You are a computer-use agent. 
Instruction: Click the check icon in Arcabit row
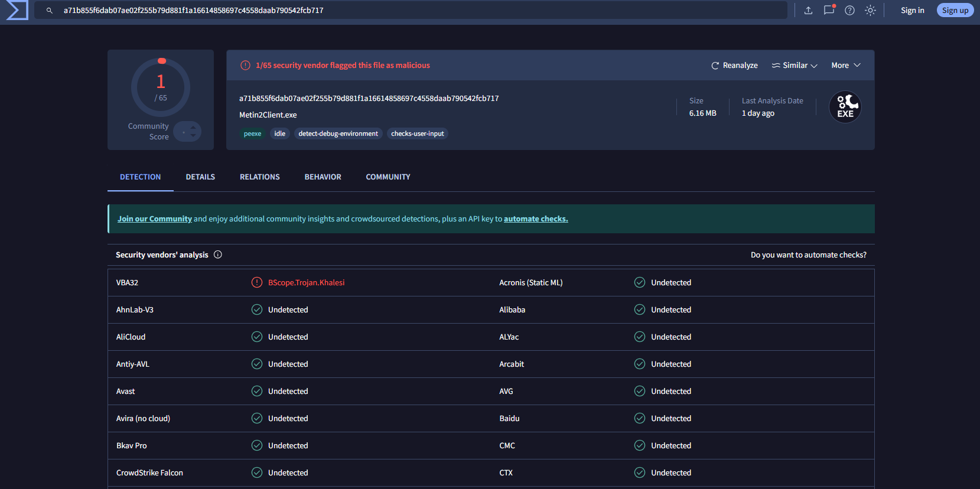pyautogui.click(x=640, y=364)
